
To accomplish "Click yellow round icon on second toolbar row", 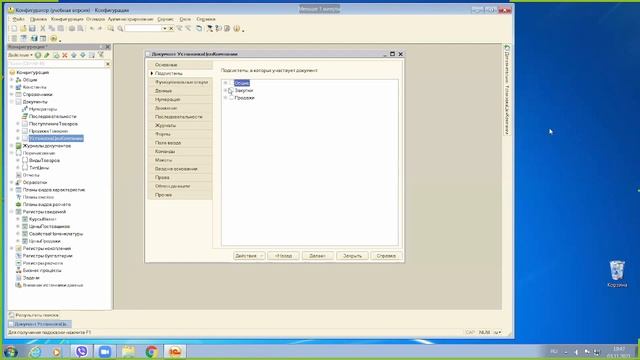I will (53, 38).
